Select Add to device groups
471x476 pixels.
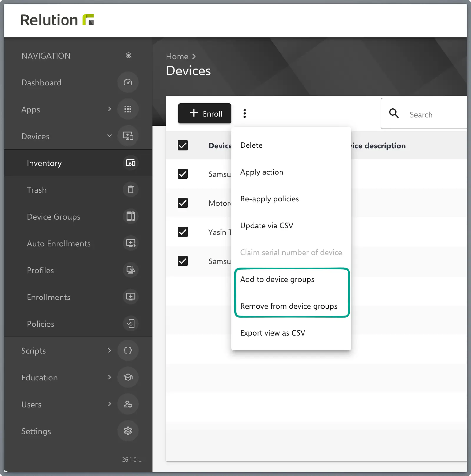pos(291,279)
